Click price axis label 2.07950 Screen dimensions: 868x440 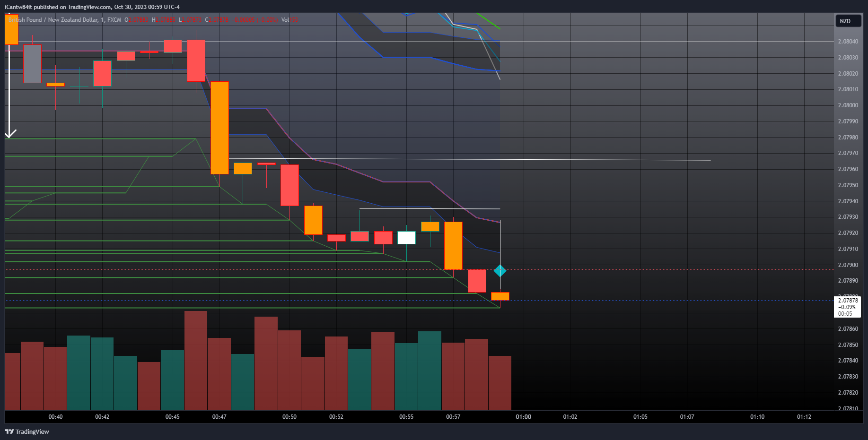[x=848, y=185]
